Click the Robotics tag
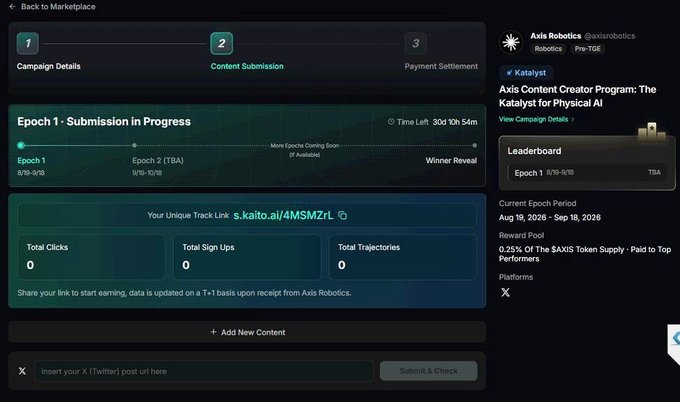Viewport: 680px width, 402px height. pyautogui.click(x=548, y=49)
